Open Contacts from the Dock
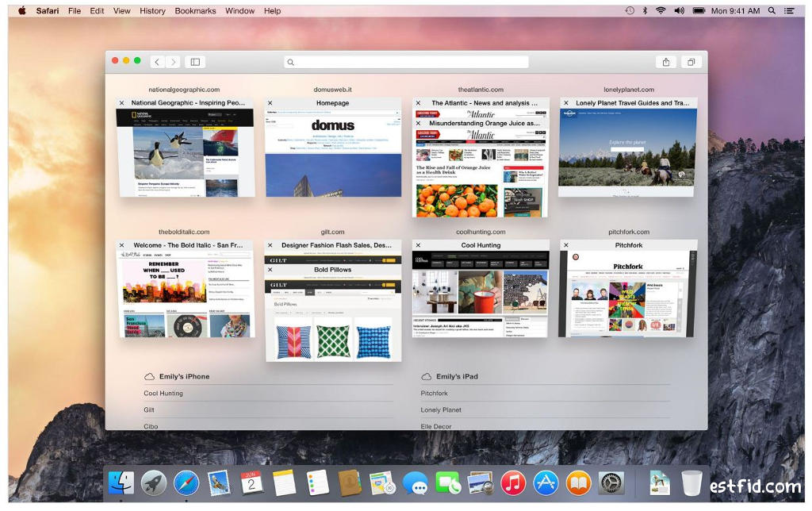This screenshot has width=812, height=511. [x=350, y=483]
